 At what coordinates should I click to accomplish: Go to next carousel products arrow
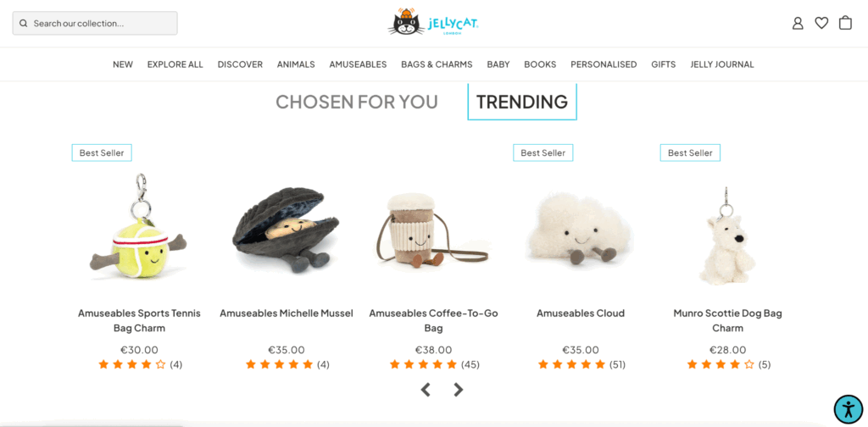tap(459, 390)
